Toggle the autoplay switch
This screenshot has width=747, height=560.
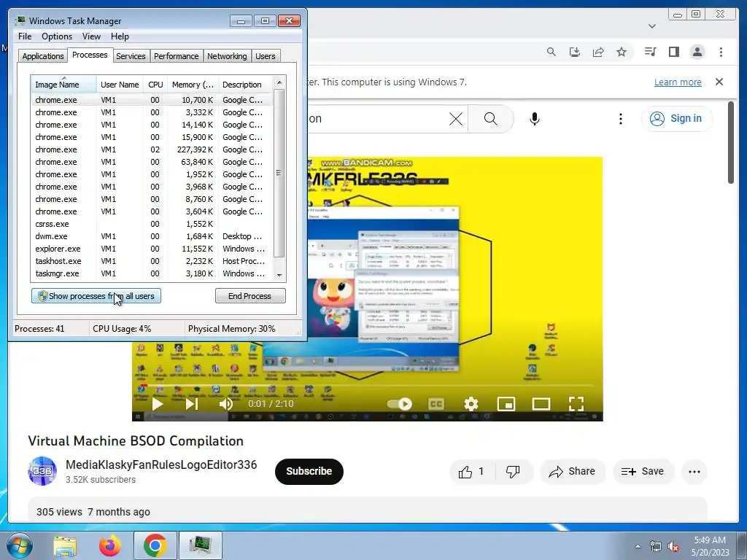coord(400,404)
